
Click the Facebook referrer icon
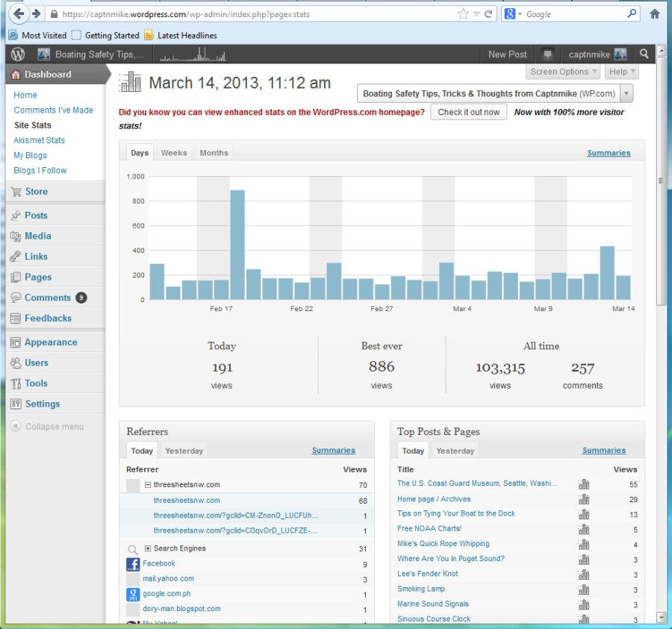[x=133, y=564]
